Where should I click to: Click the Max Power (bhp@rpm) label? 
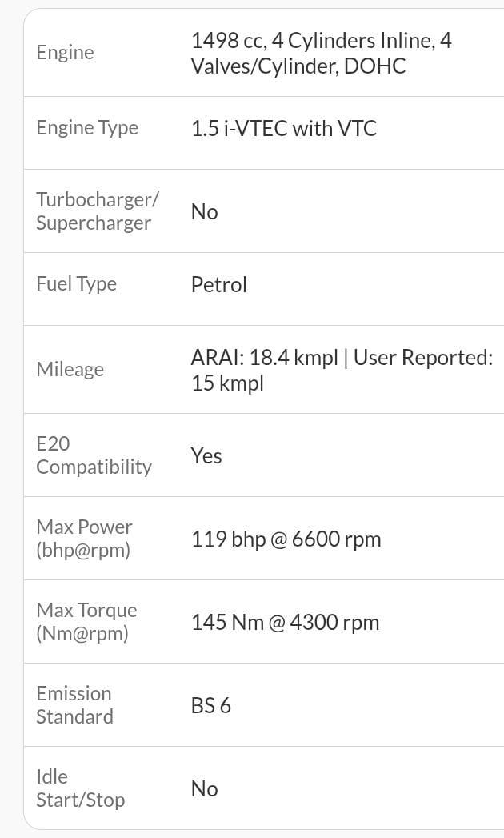click(84, 539)
